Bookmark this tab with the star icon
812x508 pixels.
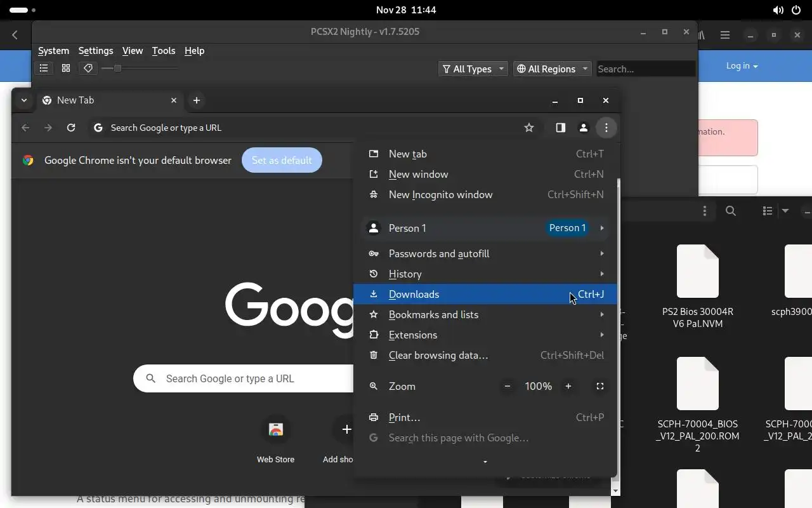tap(529, 128)
